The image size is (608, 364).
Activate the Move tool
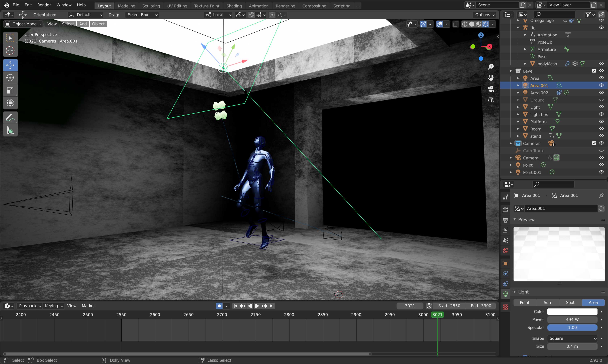click(x=10, y=65)
